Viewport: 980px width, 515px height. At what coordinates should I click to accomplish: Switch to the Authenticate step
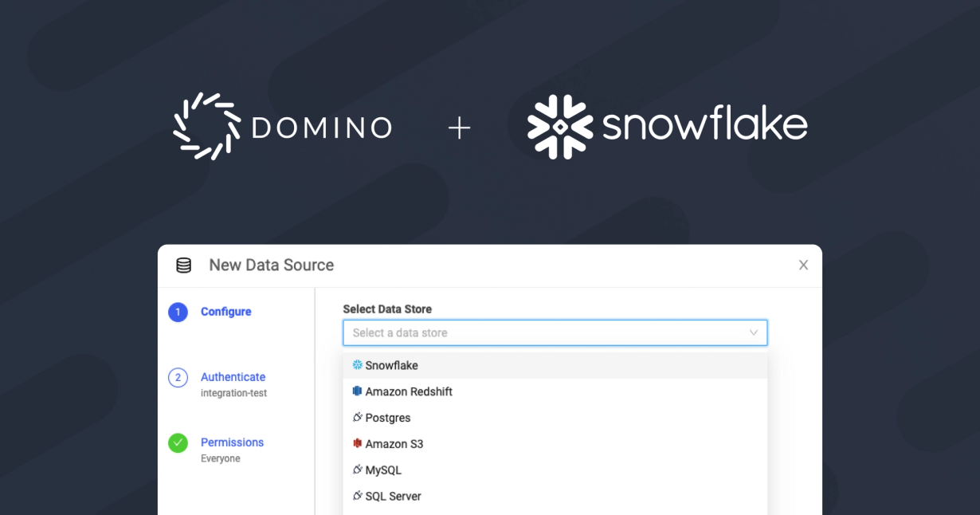233,376
